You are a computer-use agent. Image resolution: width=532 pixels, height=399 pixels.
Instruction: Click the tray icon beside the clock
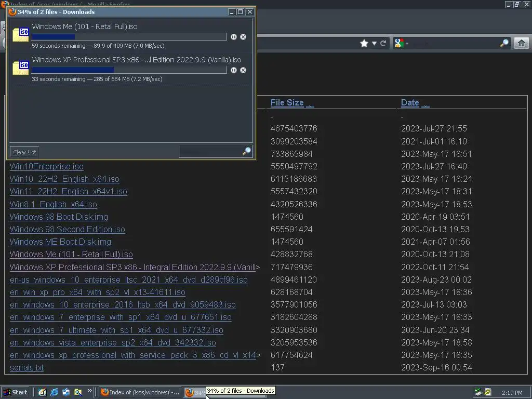point(488,392)
